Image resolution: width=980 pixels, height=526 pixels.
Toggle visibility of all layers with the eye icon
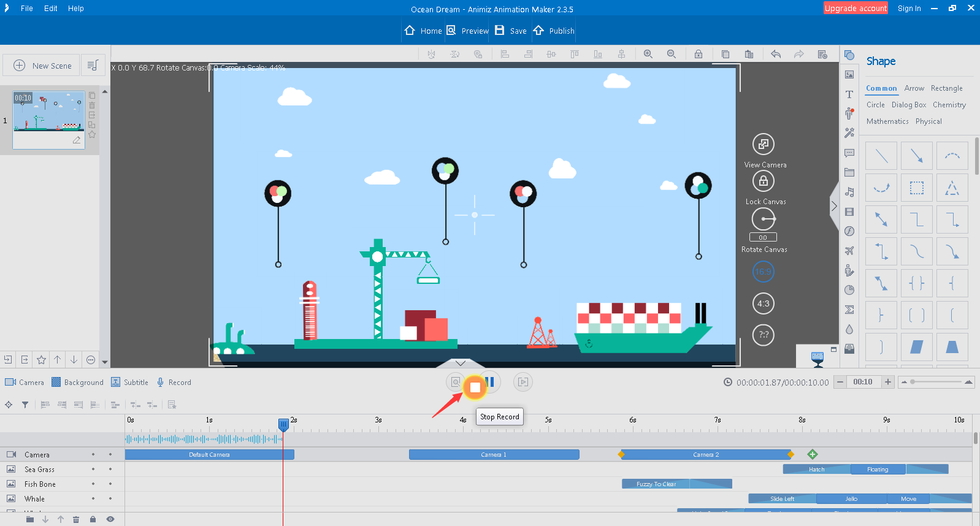[x=110, y=519]
